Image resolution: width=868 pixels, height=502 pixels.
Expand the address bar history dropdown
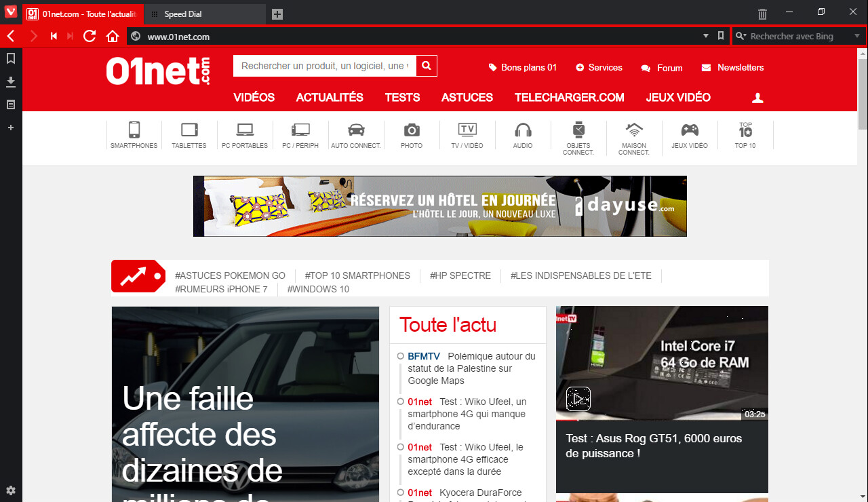[x=706, y=37]
